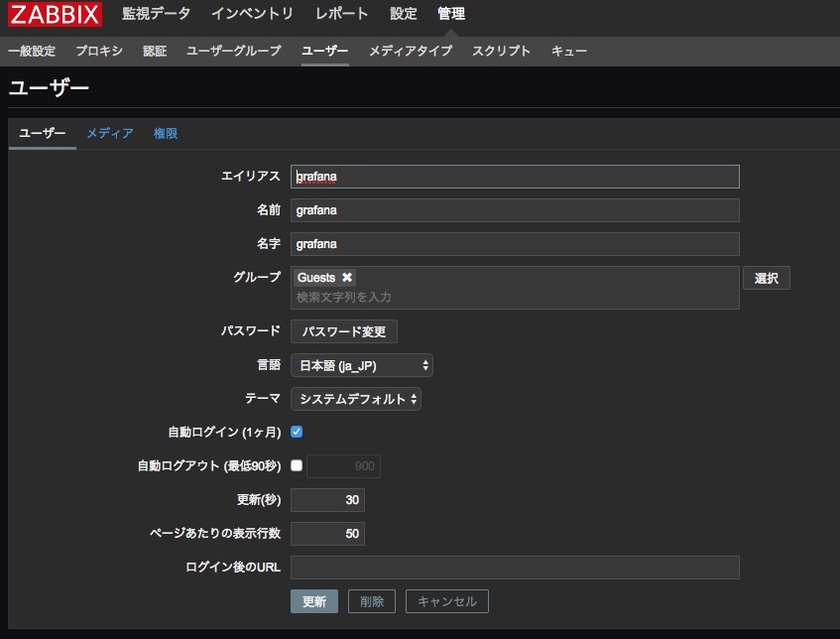Expand the テーマ theme dropdown
Screen dimensions: 840x639
[355, 399]
